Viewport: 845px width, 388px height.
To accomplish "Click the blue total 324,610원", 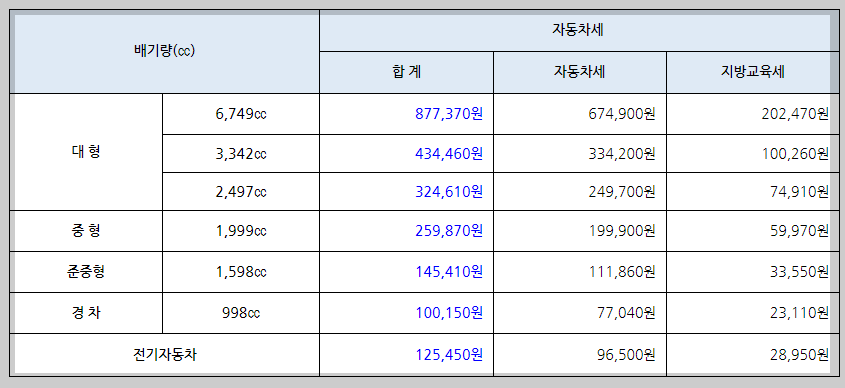I will click(449, 191).
